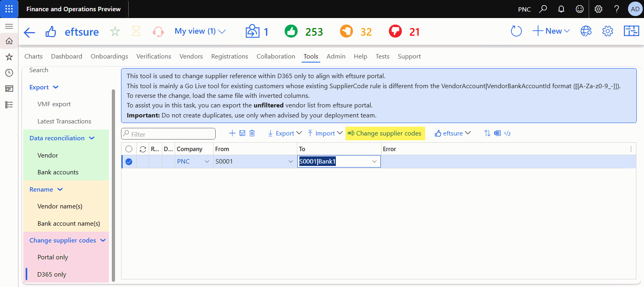Open the notifications bell
The image size is (644, 287).
(561, 9)
